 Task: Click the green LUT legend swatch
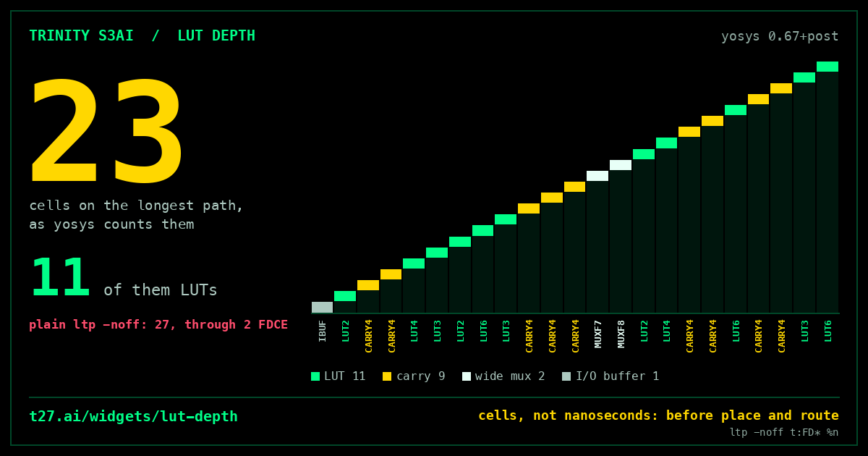point(315,376)
